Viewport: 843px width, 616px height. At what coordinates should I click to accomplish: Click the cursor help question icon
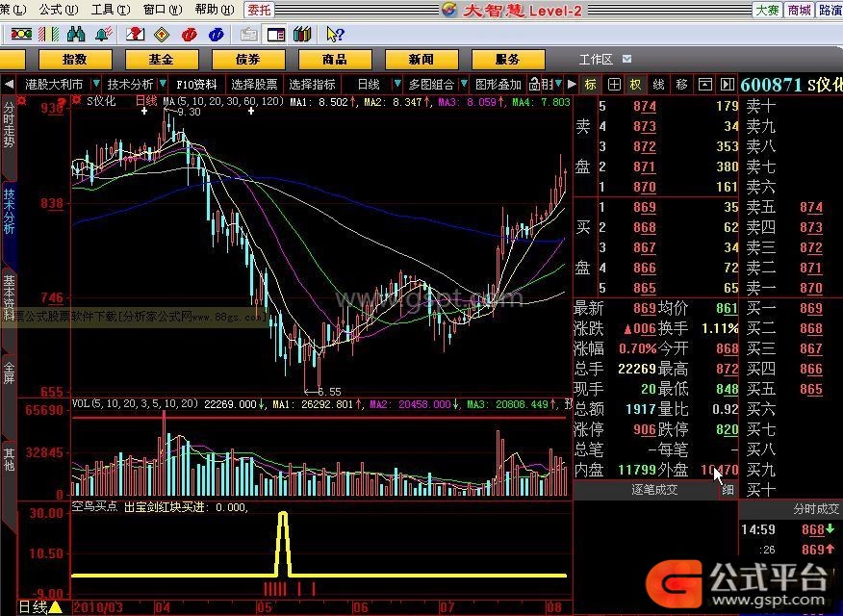(335, 35)
